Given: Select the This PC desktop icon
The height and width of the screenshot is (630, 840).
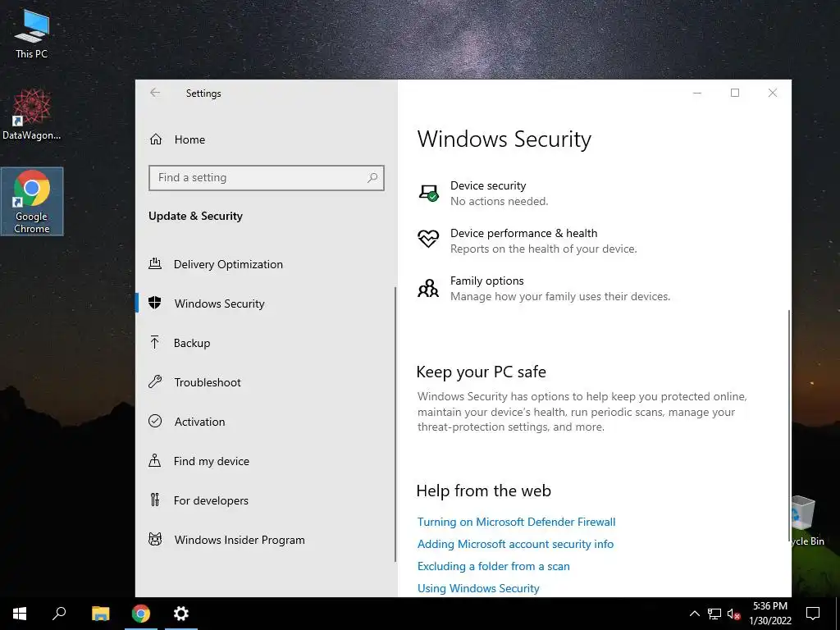Looking at the screenshot, I should click(x=32, y=34).
